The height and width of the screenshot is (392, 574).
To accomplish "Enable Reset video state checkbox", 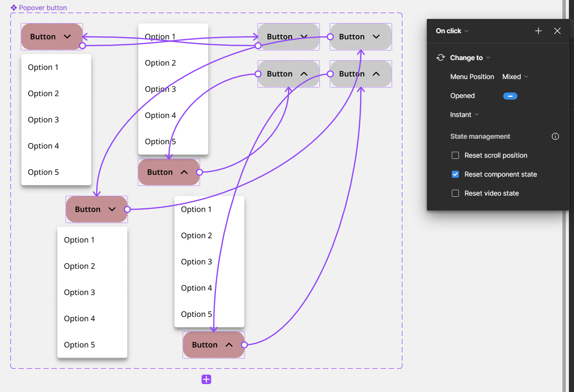I will [x=455, y=193].
